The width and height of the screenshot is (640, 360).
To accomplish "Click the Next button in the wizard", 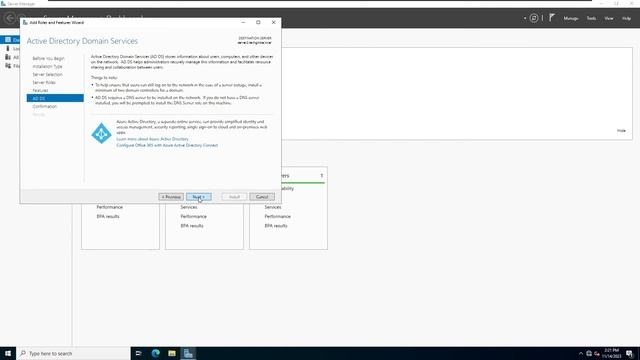I will [199, 197].
